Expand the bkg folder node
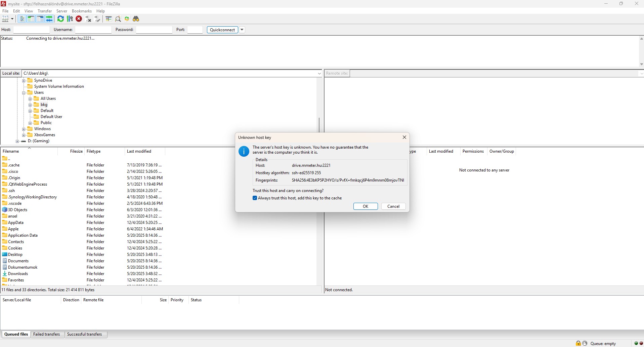 pyautogui.click(x=30, y=105)
